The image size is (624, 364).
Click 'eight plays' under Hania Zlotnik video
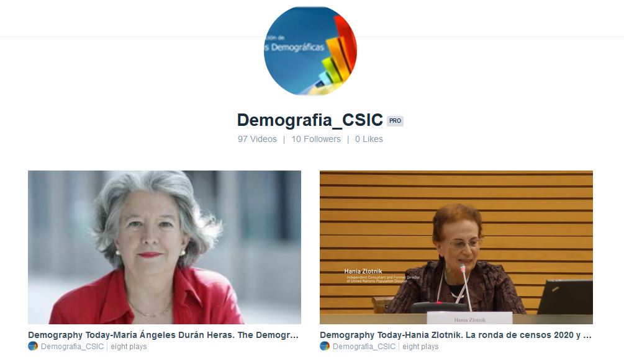point(420,347)
